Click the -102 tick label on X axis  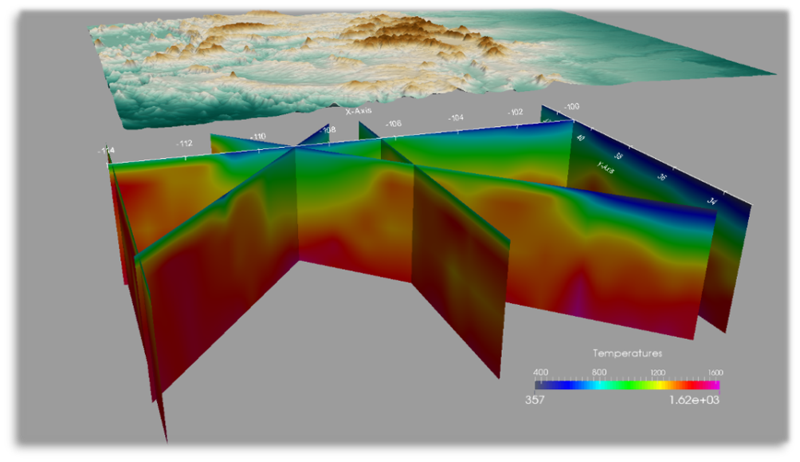point(515,112)
